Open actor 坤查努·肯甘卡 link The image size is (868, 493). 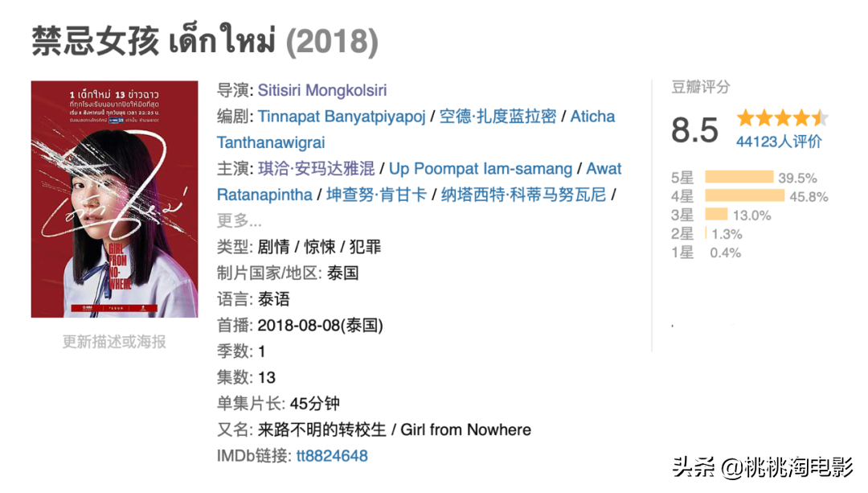376,195
